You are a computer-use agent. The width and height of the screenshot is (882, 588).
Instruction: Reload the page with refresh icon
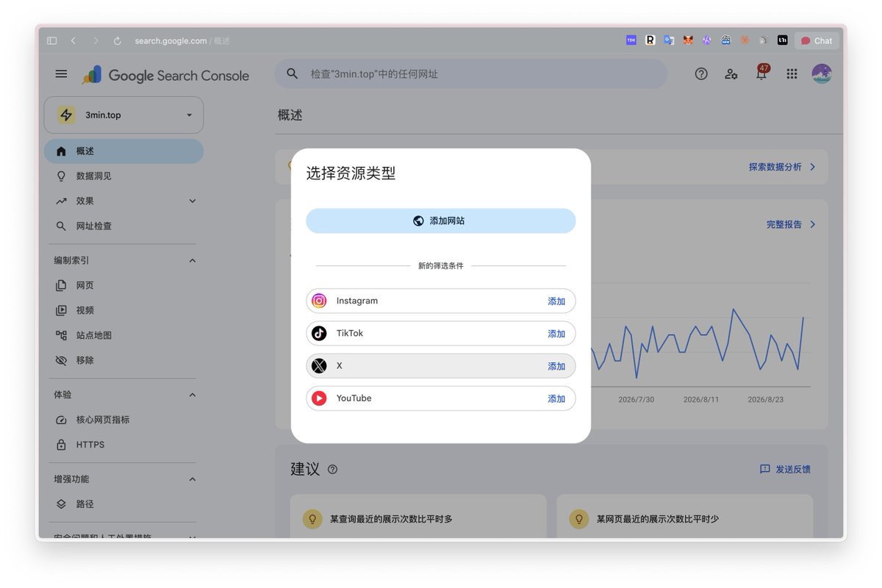point(117,40)
